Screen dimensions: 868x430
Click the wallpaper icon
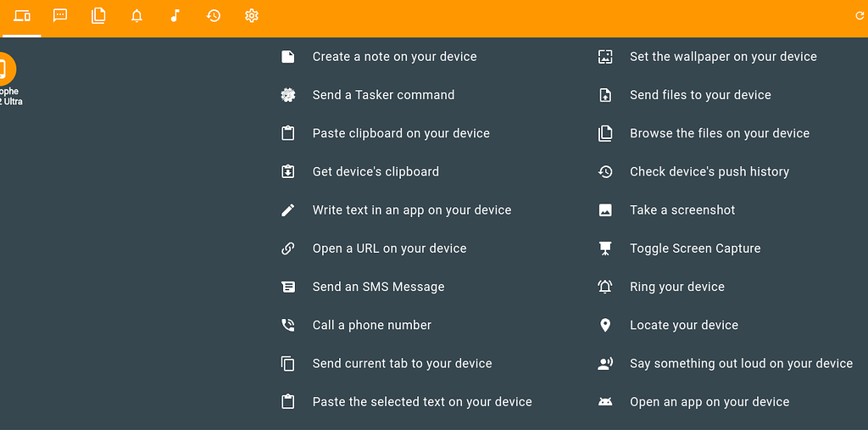pos(605,57)
